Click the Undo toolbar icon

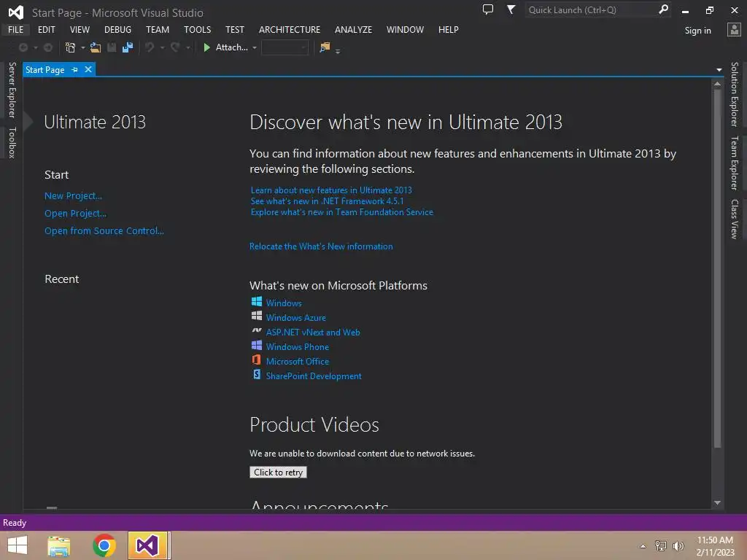[150, 47]
